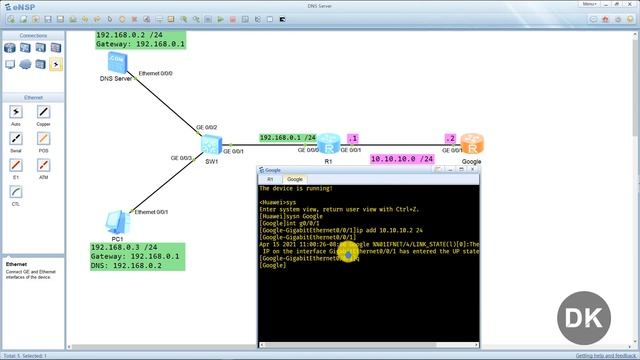This screenshot has height=360, width=640.
Task: Click the New Topology toolbar icon
Action: [x=11, y=19]
